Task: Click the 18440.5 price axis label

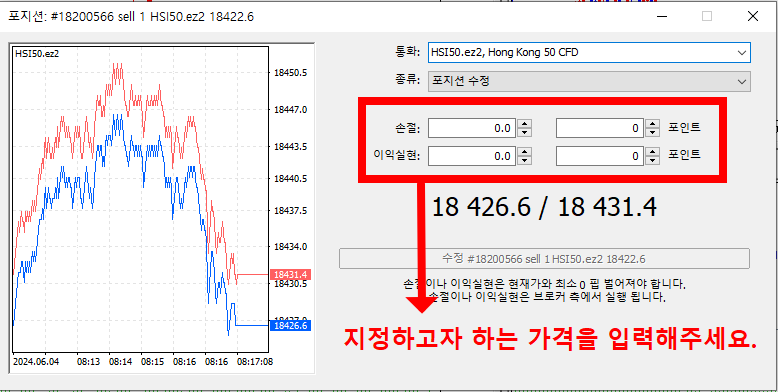Action: (290, 178)
